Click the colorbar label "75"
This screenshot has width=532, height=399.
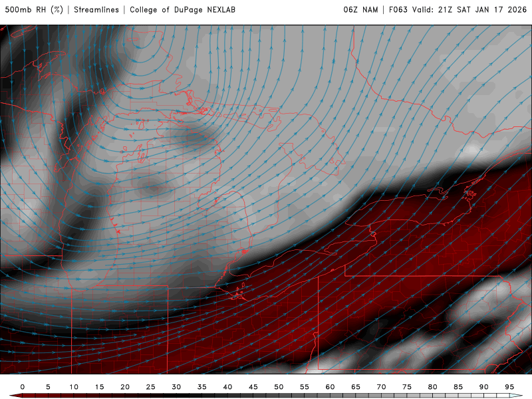pyautogui.click(x=407, y=387)
